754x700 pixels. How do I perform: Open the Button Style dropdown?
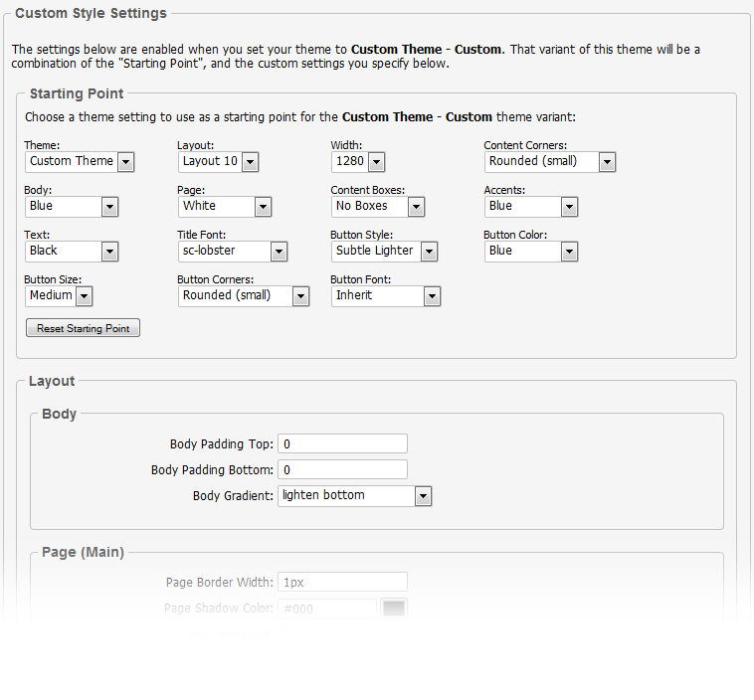pos(385,251)
